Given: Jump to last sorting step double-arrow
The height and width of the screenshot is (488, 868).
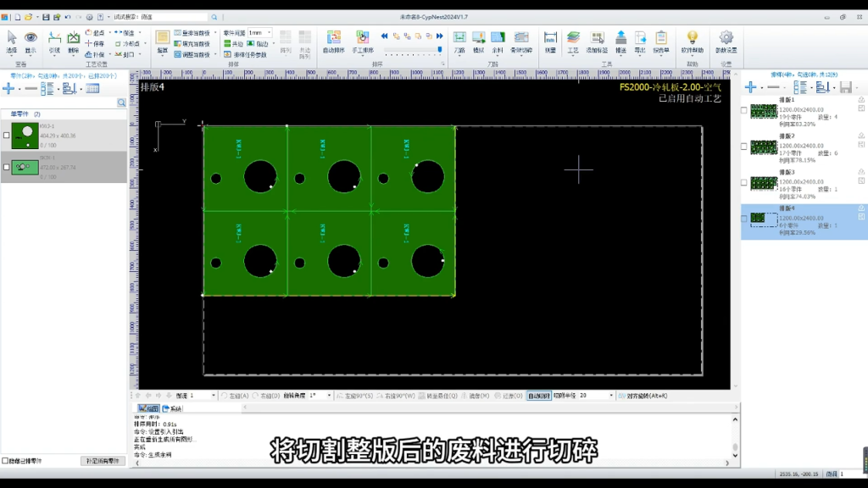Looking at the screenshot, I should [440, 36].
